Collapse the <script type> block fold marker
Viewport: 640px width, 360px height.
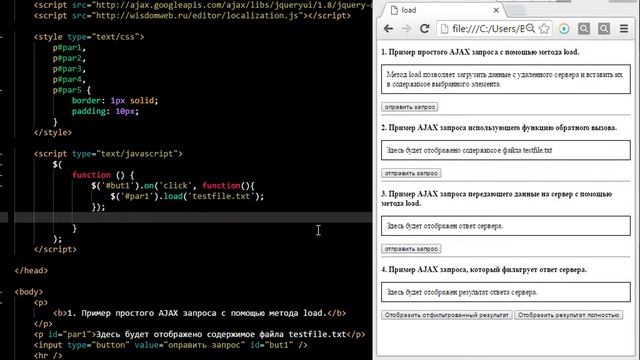(2, 154)
